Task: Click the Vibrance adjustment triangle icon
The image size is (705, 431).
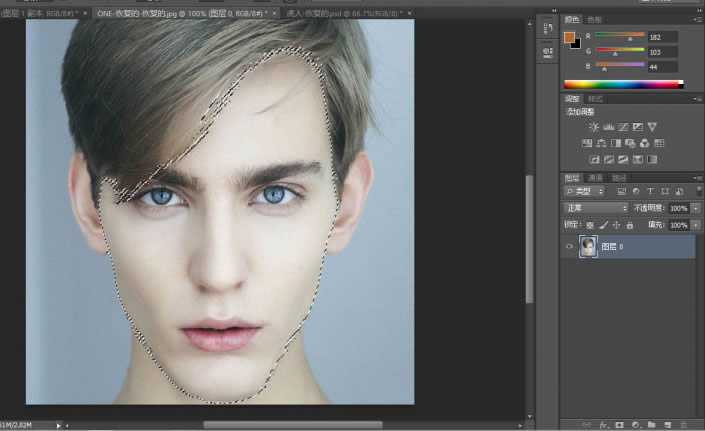Action: click(651, 127)
